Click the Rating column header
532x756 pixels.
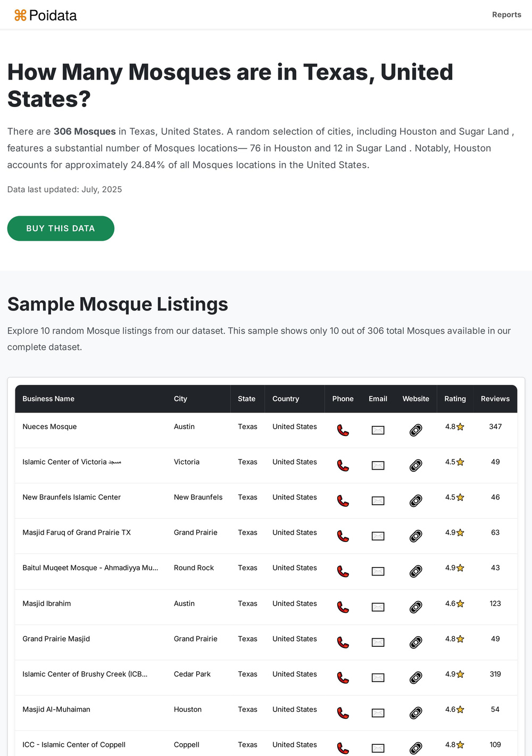tap(455, 399)
